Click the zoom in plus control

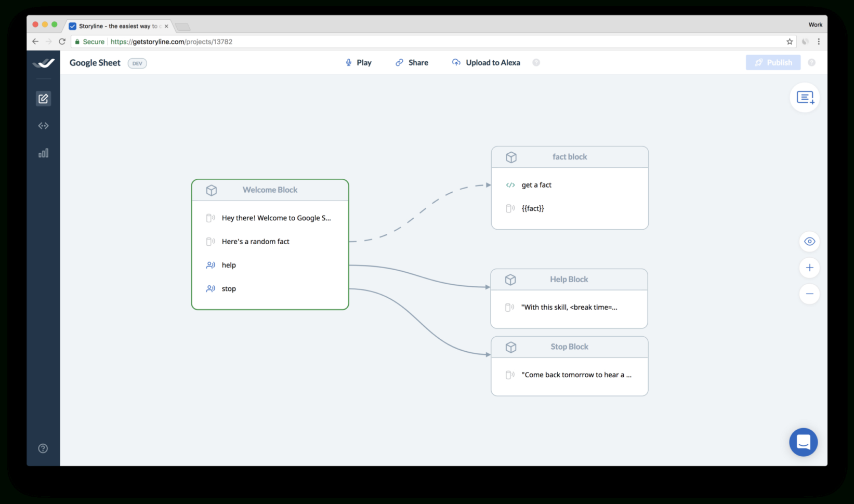tap(809, 268)
